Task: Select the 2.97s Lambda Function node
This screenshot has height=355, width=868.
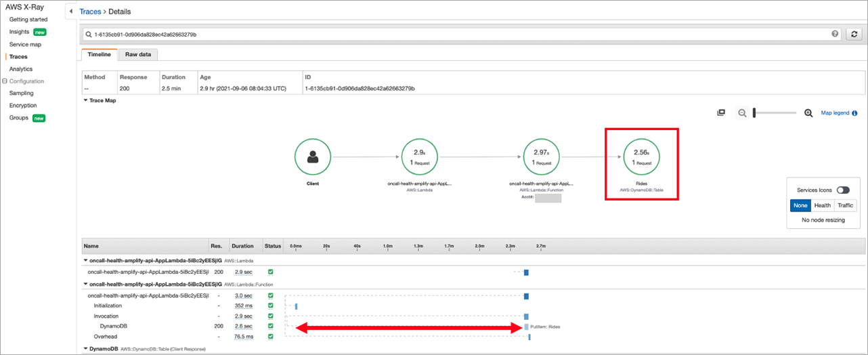Action: pyautogui.click(x=542, y=157)
